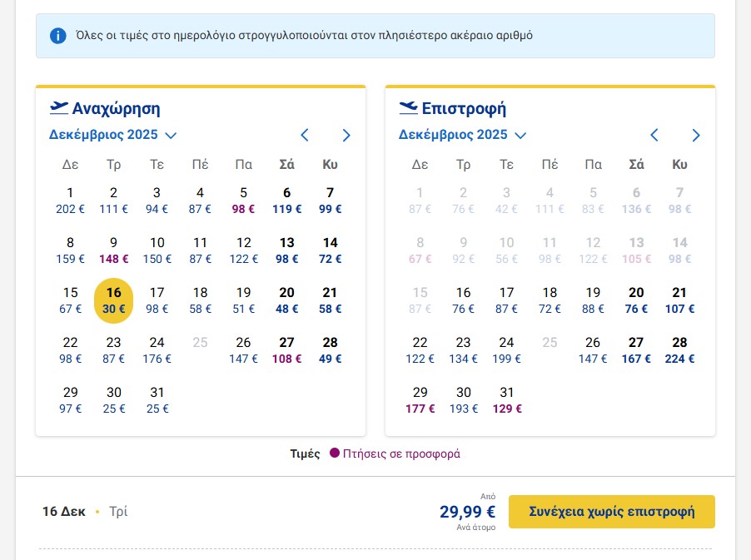
Task: Go to previous month in departure calendar
Action: [x=305, y=136]
